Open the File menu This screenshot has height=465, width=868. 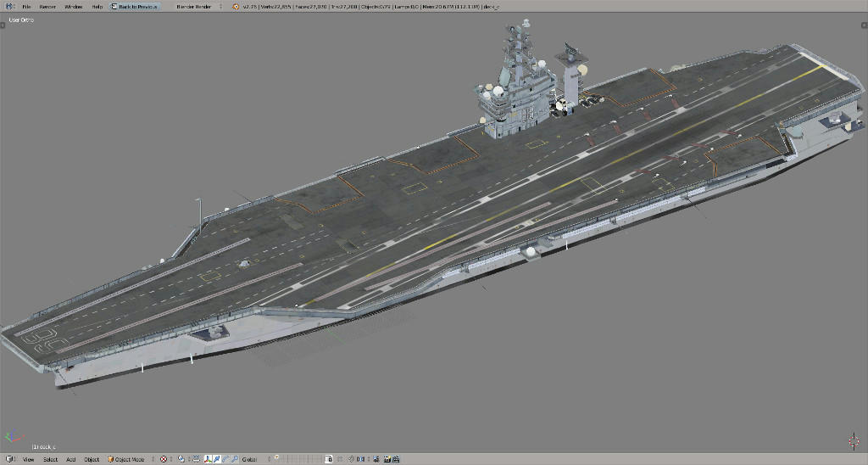26,6
